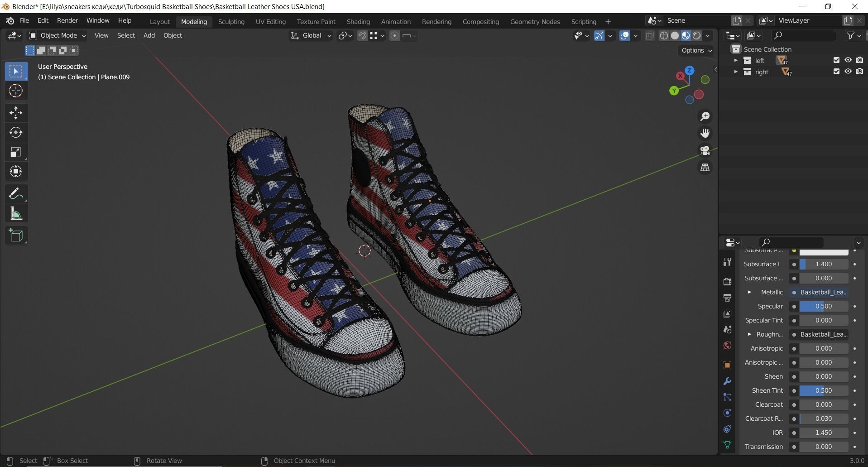Image resolution: width=868 pixels, height=467 pixels.
Task: Select the Select Box tool
Action: (x=16, y=71)
